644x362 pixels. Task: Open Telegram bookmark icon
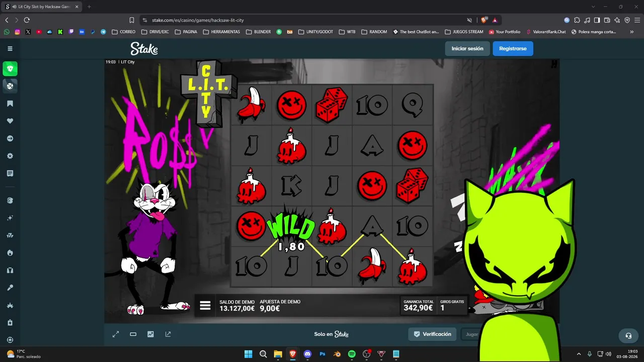pyautogui.click(x=103, y=32)
